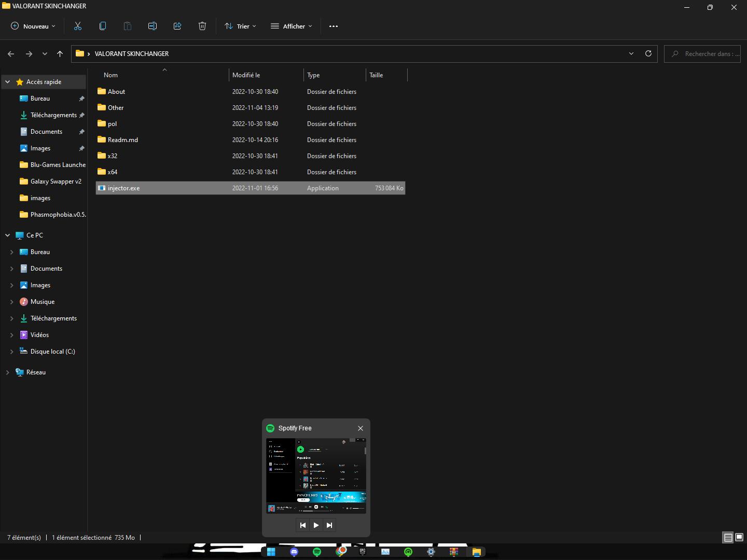Go up one directory level

(60, 53)
